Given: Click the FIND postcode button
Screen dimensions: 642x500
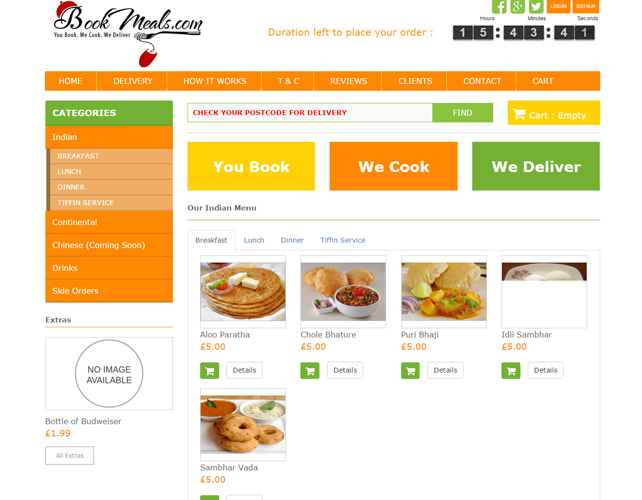Looking at the screenshot, I should (x=462, y=113).
